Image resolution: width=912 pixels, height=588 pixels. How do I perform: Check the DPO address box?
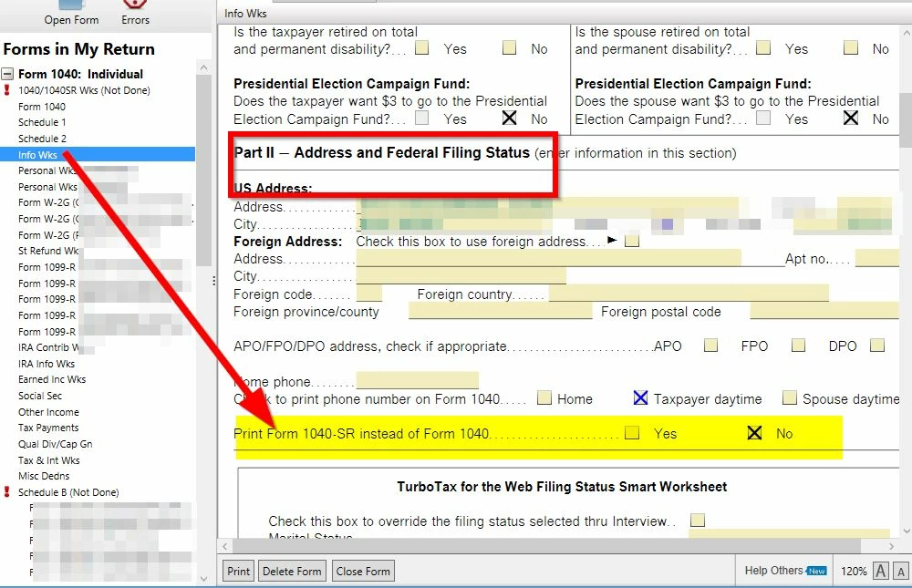pyautogui.click(x=877, y=346)
